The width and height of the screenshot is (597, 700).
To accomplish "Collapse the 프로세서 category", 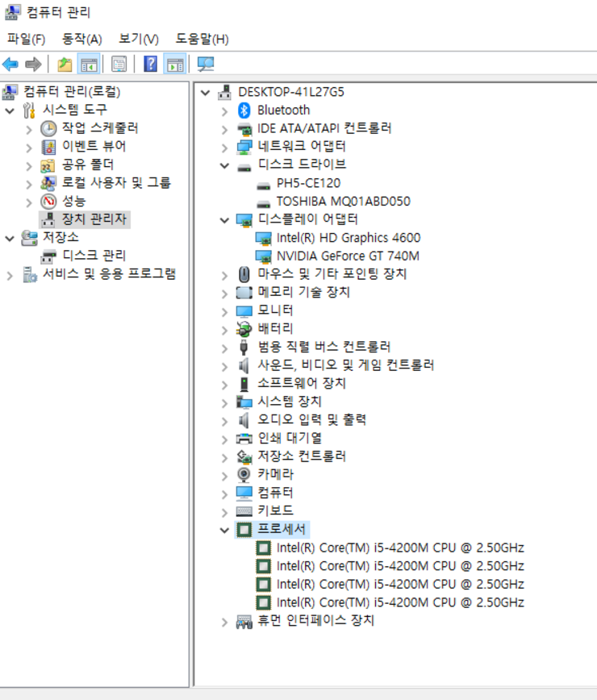I will pos(224,530).
